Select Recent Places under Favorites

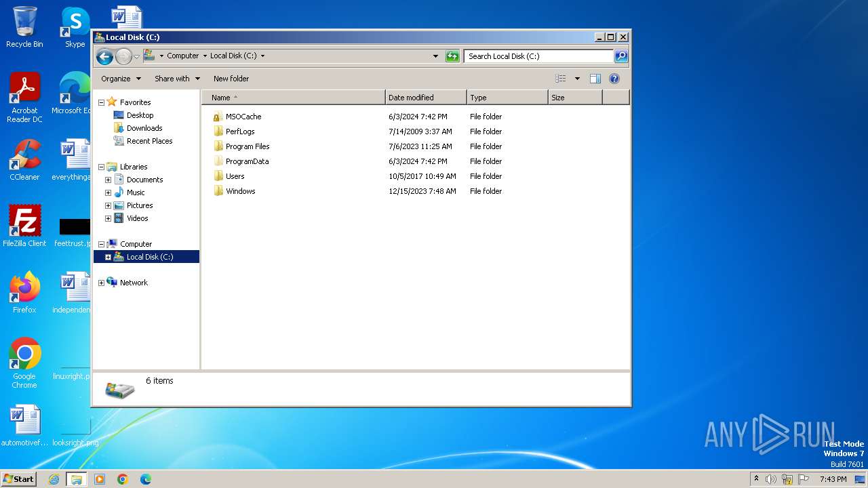[x=149, y=141]
